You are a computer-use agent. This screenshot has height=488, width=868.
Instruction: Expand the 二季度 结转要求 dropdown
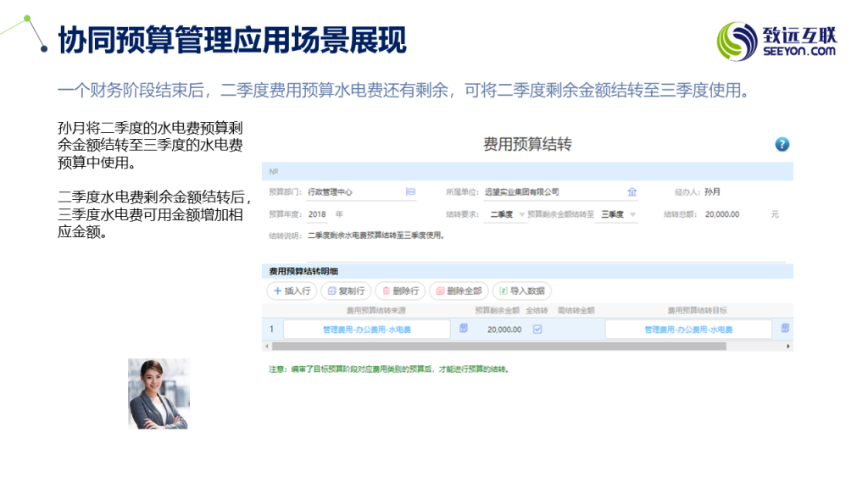pos(508,215)
